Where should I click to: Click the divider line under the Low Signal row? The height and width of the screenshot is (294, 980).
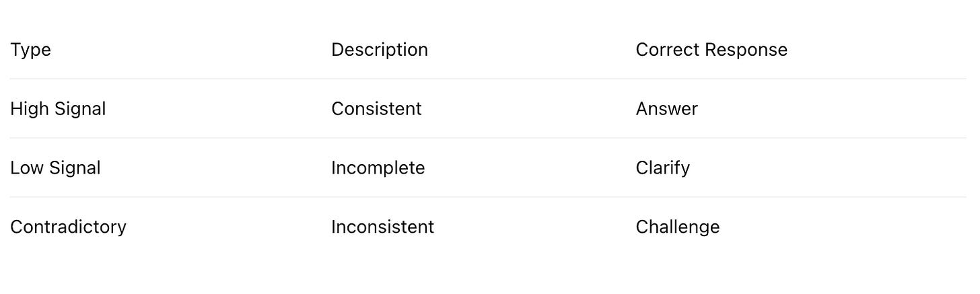tap(488, 197)
